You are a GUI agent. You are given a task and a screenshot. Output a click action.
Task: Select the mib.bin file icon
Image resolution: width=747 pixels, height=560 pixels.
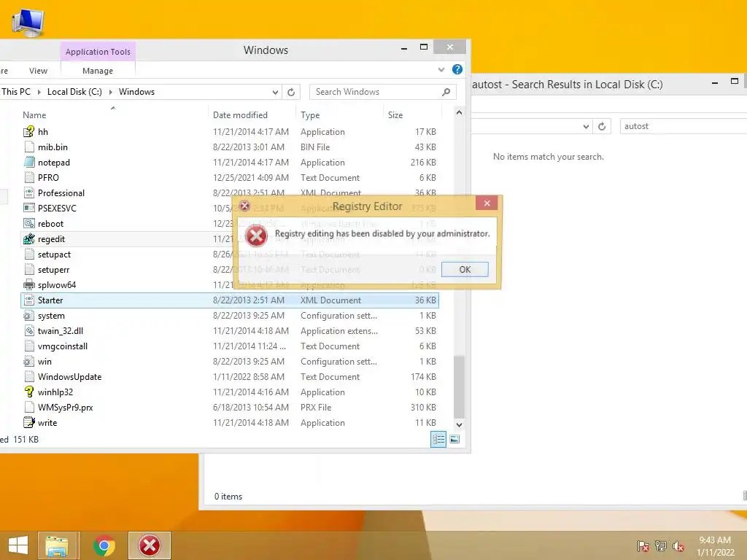click(29, 147)
